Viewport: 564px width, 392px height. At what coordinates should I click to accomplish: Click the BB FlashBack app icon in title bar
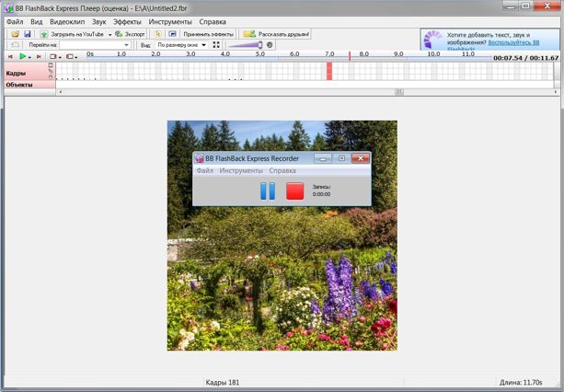pos(9,7)
